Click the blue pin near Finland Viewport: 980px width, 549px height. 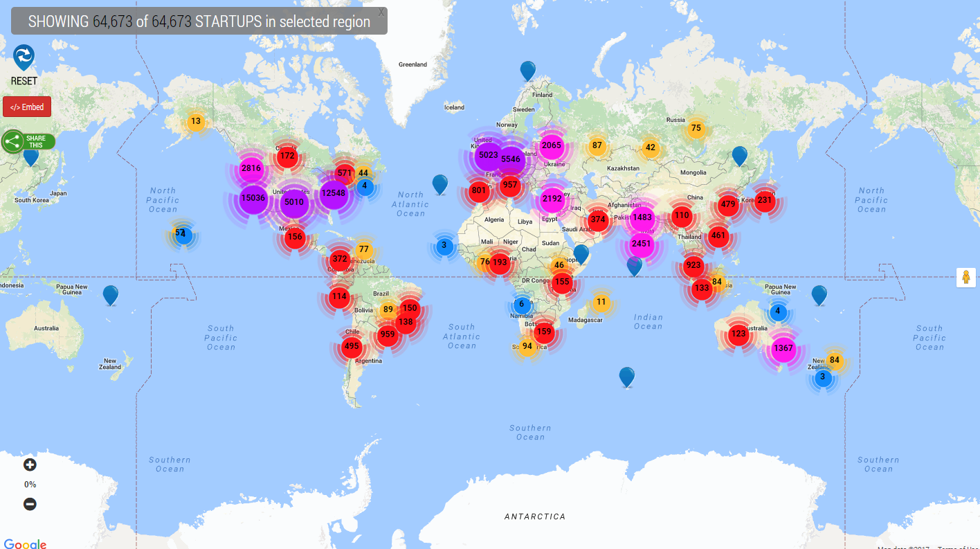click(528, 70)
